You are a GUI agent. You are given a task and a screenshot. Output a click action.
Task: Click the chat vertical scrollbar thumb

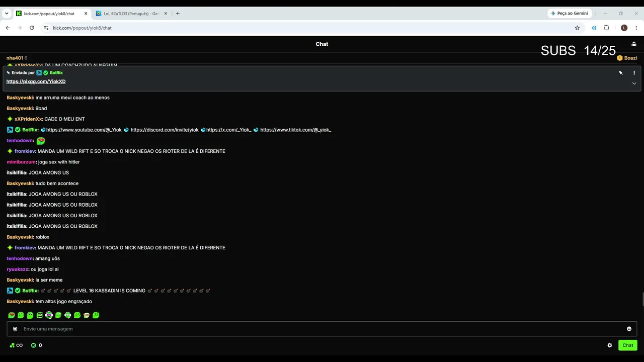coord(642,299)
